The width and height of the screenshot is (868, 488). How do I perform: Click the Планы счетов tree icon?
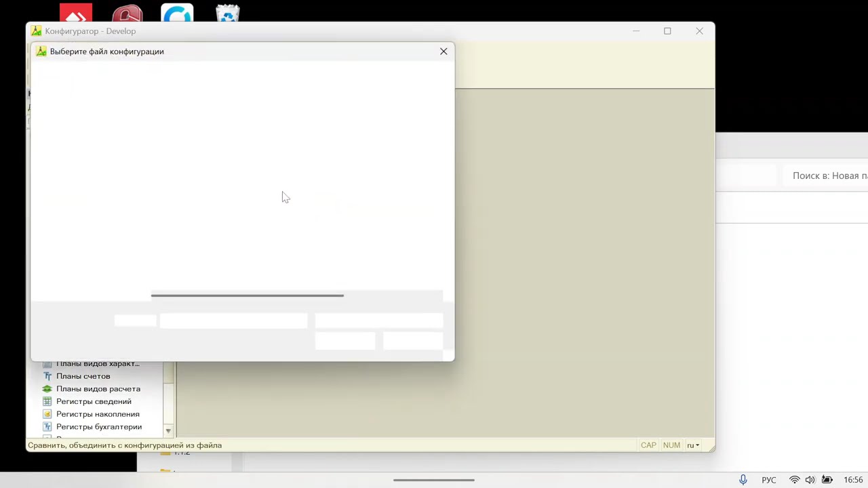[47, 376]
